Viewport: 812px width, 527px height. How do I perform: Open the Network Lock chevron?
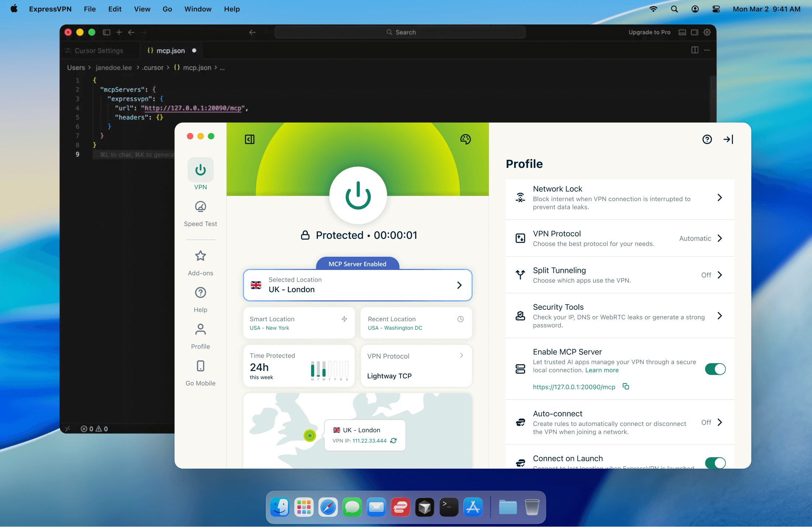pyautogui.click(x=719, y=198)
